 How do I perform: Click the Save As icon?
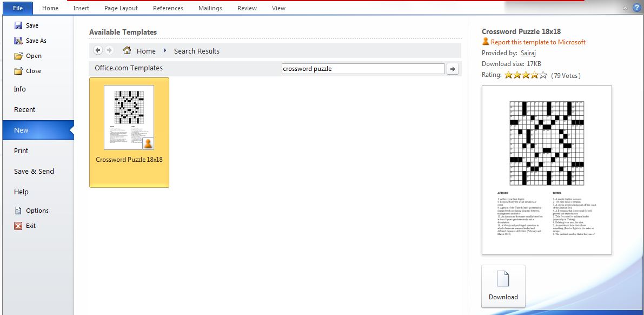click(18, 41)
